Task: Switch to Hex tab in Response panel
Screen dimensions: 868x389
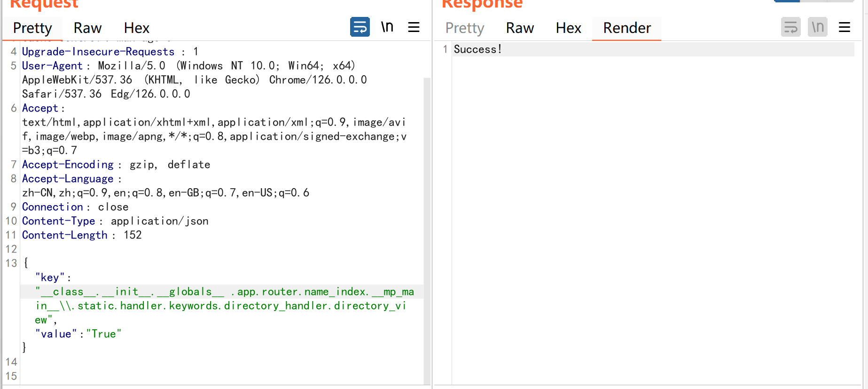Action: tap(569, 28)
